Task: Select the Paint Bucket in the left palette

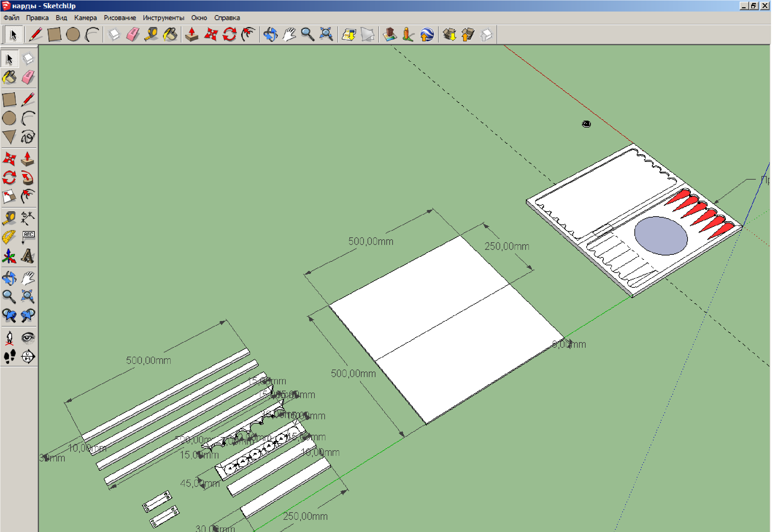Action: 9,78
